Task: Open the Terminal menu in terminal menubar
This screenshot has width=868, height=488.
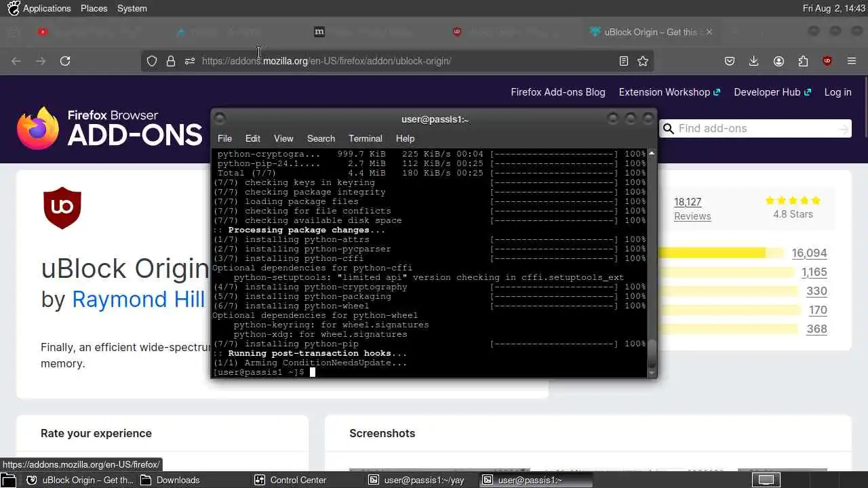Action: point(366,138)
